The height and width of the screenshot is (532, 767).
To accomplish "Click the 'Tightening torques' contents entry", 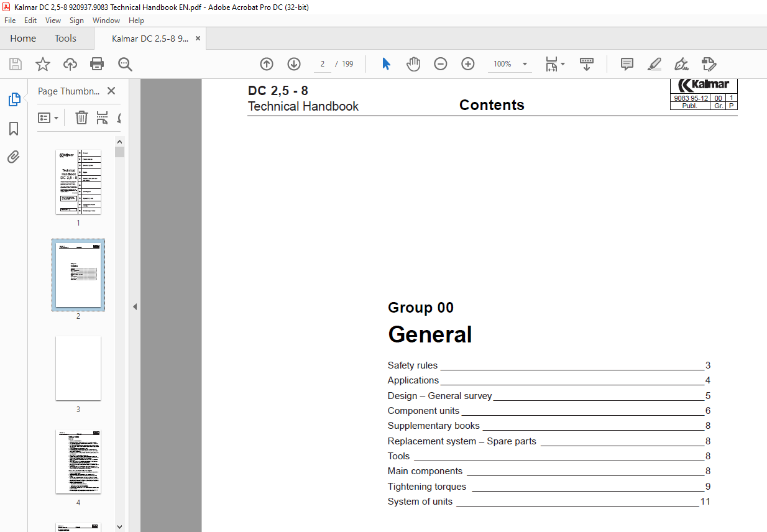I will 426,487.
